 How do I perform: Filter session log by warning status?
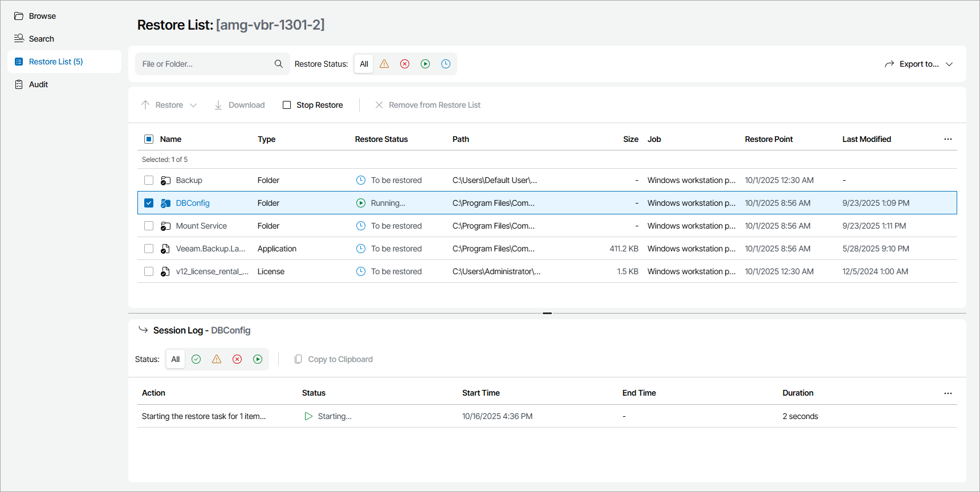(217, 359)
